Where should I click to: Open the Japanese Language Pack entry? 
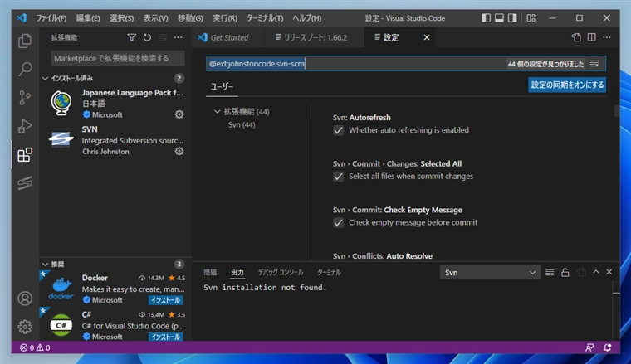point(115,104)
